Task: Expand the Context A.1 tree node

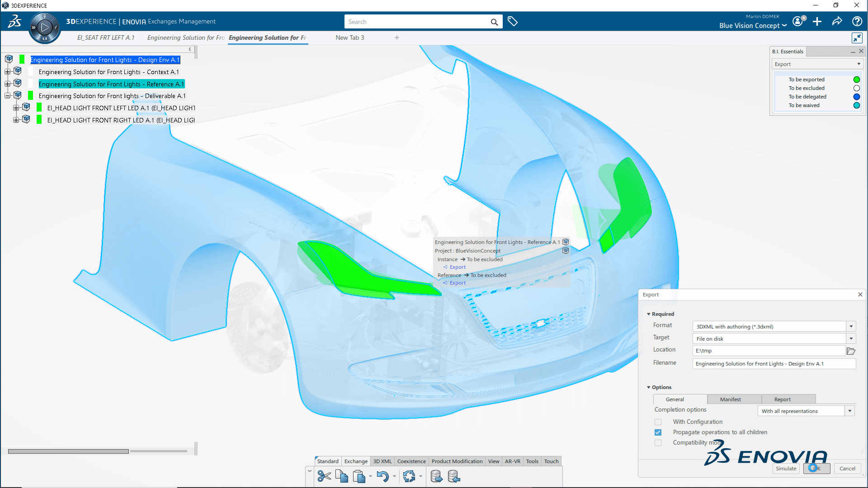Action: (x=7, y=71)
